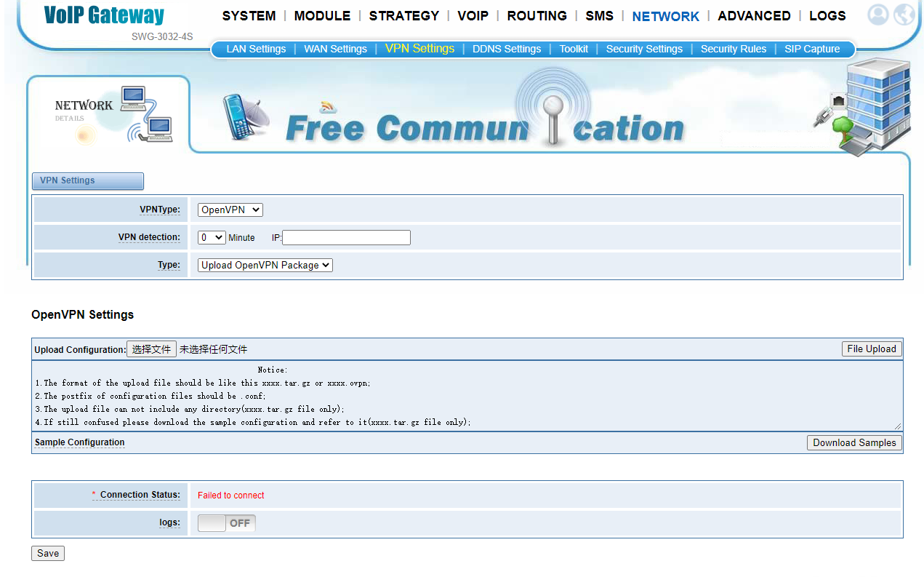Click the user account icon in header
The height and width of the screenshot is (577, 924).
click(x=878, y=15)
